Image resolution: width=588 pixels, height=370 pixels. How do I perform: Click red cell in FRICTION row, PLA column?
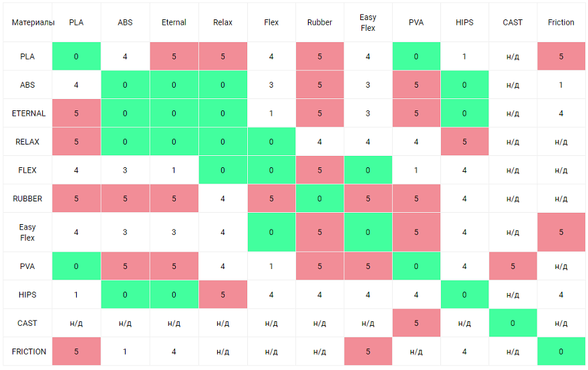(x=76, y=351)
